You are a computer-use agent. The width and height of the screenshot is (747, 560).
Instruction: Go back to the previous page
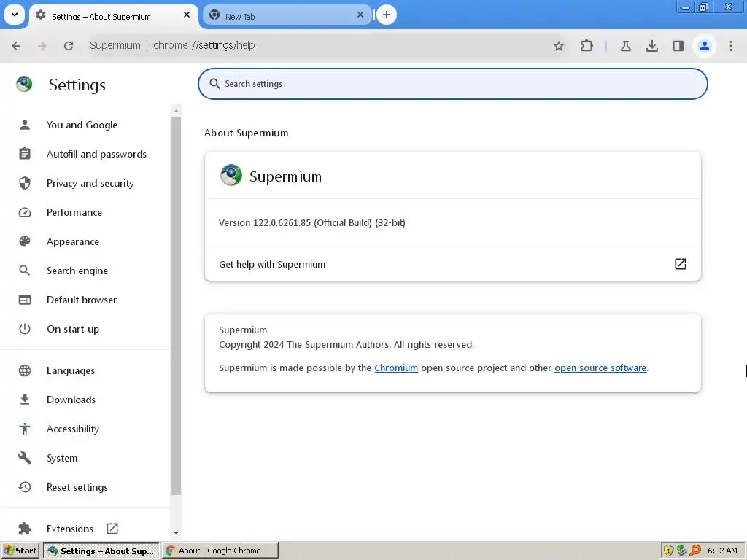click(16, 46)
